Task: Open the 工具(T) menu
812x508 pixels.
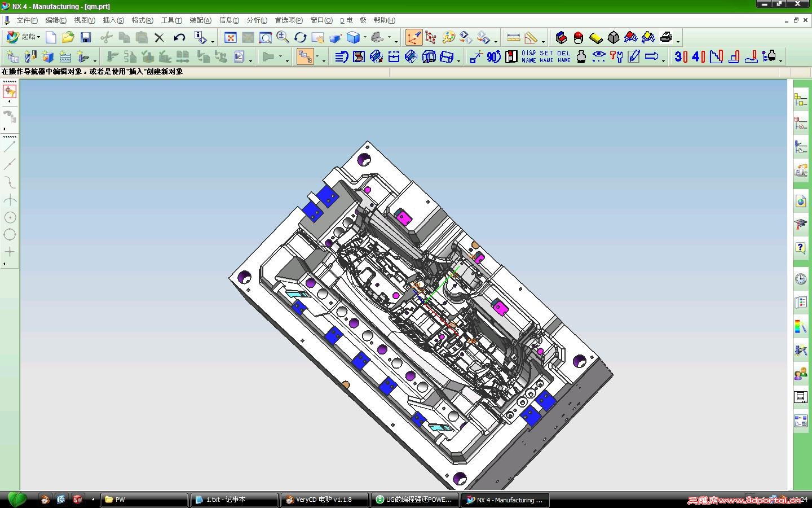Action: coord(171,20)
